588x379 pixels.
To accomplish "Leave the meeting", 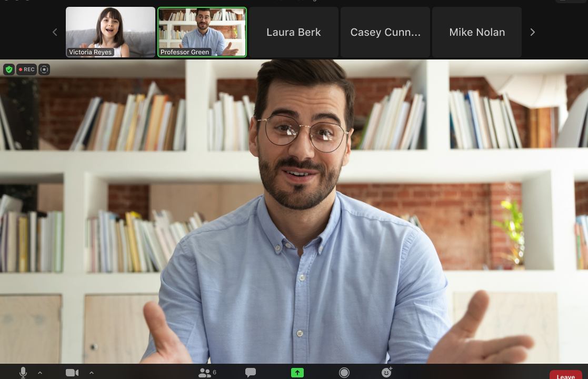I will pos(565,375).
